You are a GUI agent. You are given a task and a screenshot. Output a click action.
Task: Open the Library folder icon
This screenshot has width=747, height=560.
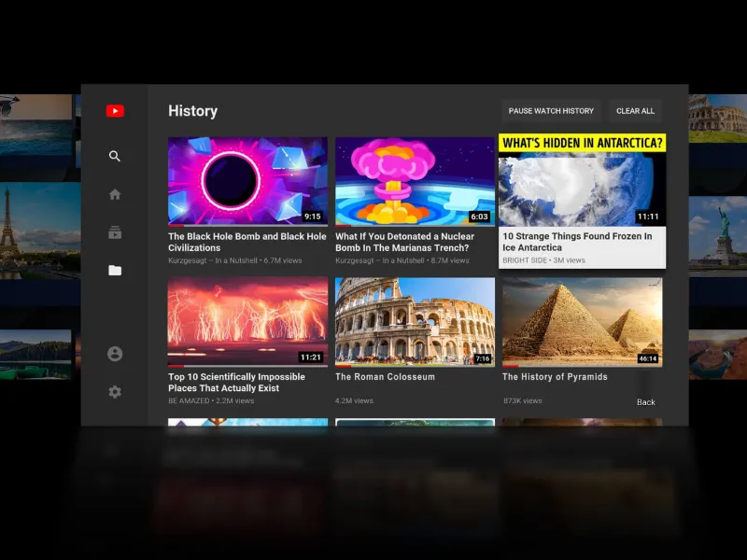click(x=114, y=270)
